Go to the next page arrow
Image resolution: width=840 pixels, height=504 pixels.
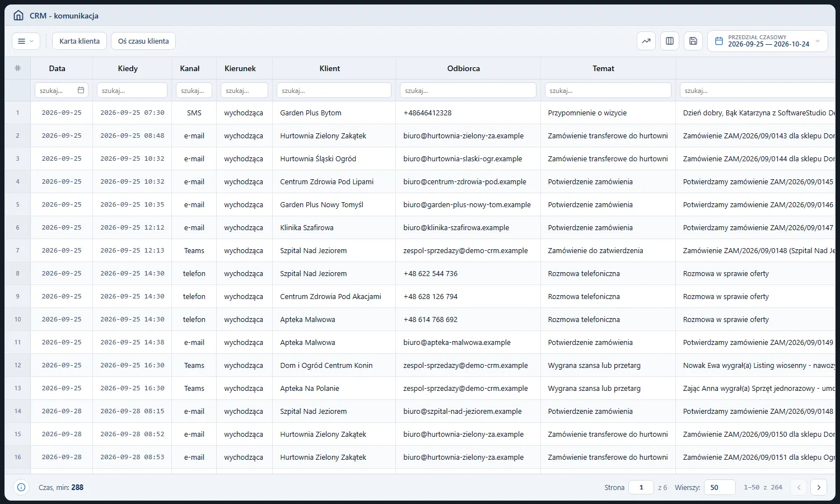(x=819, y=487)
